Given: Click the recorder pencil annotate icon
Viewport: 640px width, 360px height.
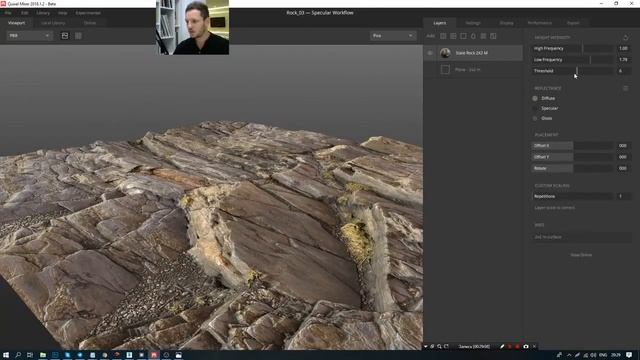Looking at the screenshot, I should tap(502, 347).
